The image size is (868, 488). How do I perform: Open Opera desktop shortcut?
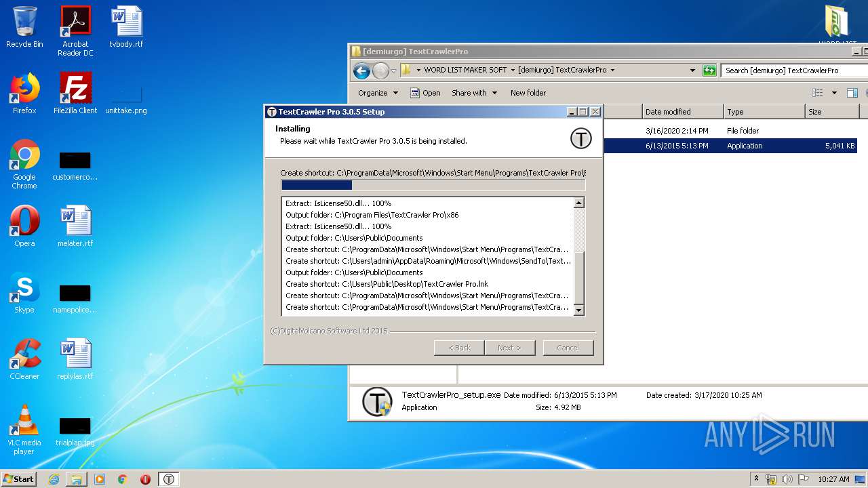pyautogui.click(x=24, y=226)
